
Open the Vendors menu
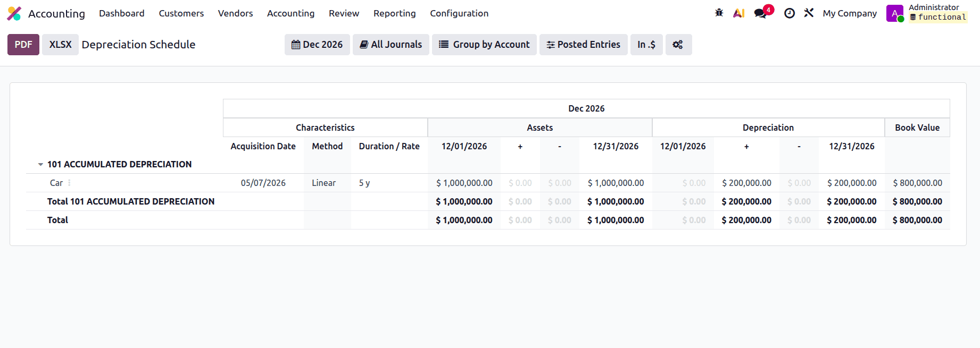pyautogui.click(x=236, y=13)
